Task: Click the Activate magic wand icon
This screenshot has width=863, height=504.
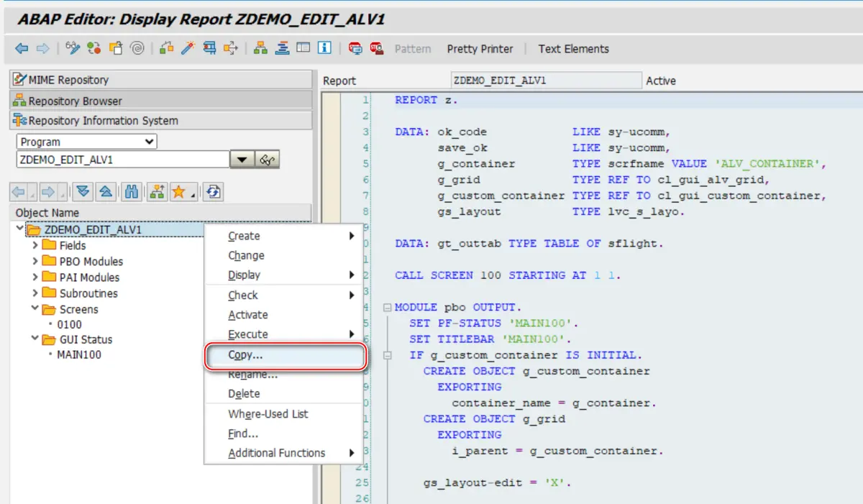Action: 188,48
